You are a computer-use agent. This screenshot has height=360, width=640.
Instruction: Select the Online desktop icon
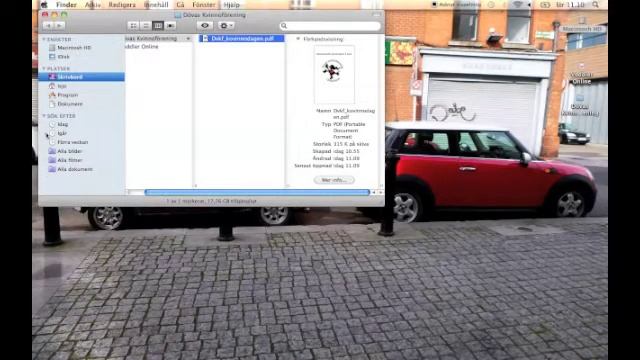(x=581, y=73)
